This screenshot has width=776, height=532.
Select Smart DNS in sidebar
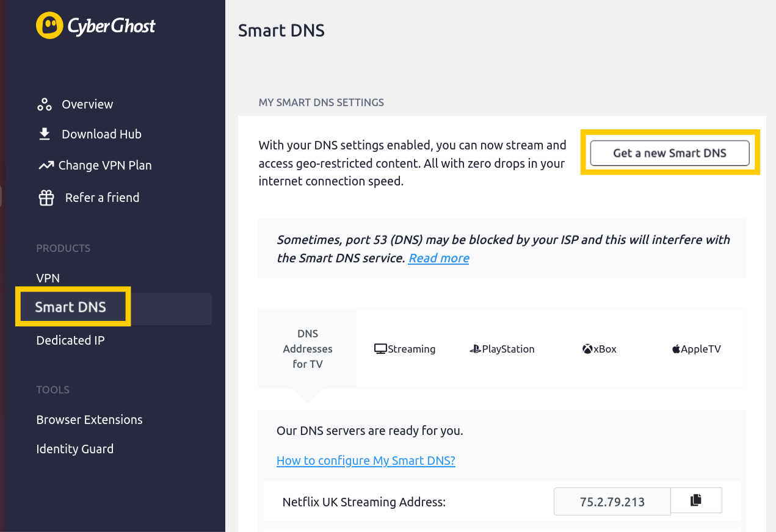71,307
